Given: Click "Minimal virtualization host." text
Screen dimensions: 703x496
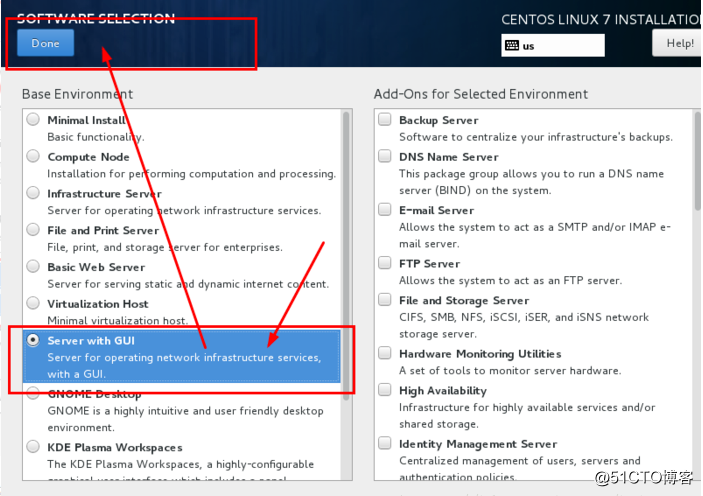Looking at the screenshot, I should coord(117,321).
